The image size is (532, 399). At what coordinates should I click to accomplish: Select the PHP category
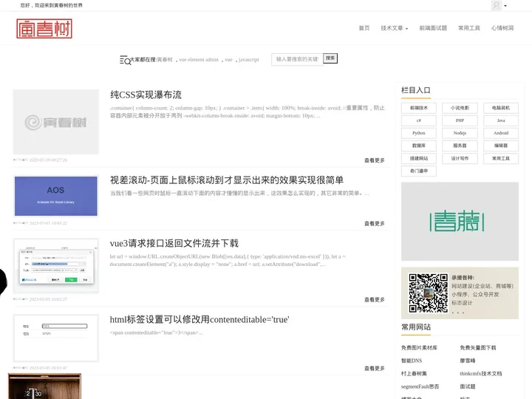click(460, 120)
